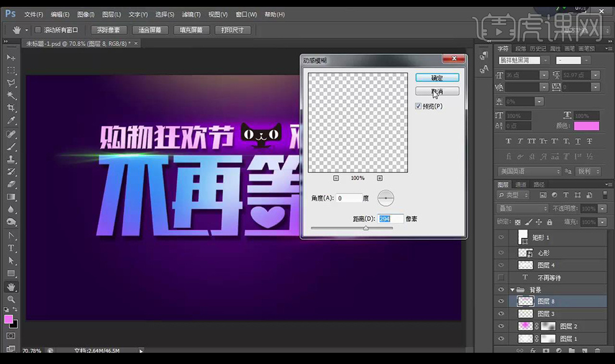Toggle the scroll all windows checkbox
The image size is (615, 364).
point(38,30)
